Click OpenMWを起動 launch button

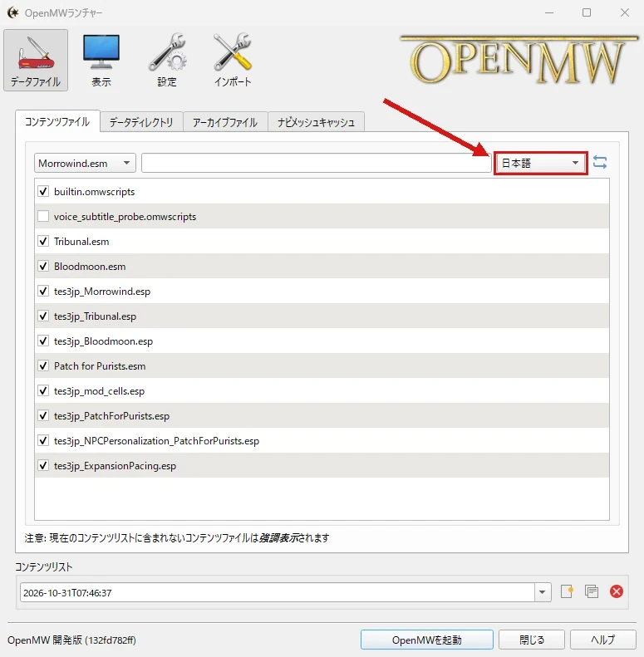point(427,640)
